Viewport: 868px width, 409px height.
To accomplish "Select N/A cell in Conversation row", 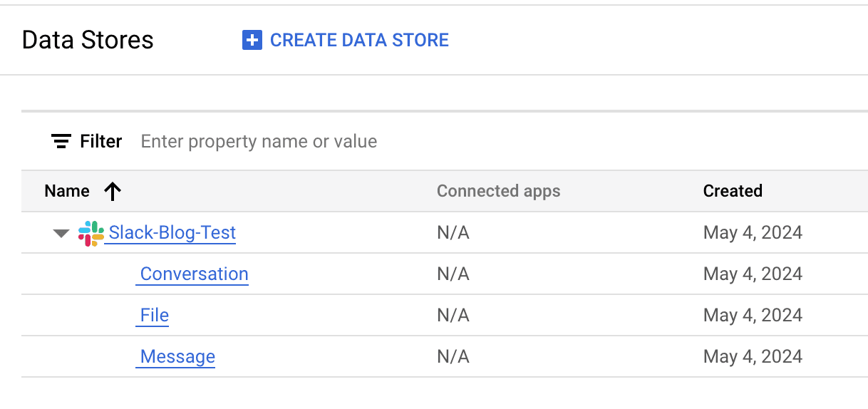I will point(453,274).
